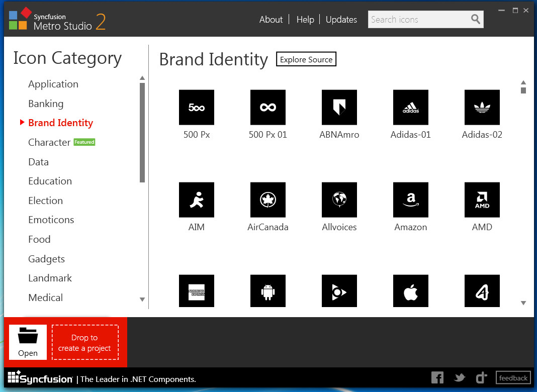Viewport: 537px width, 392px height.
Task: Choose the AIM running man icon
Action: pyautogui.click(x=196, y=200)
